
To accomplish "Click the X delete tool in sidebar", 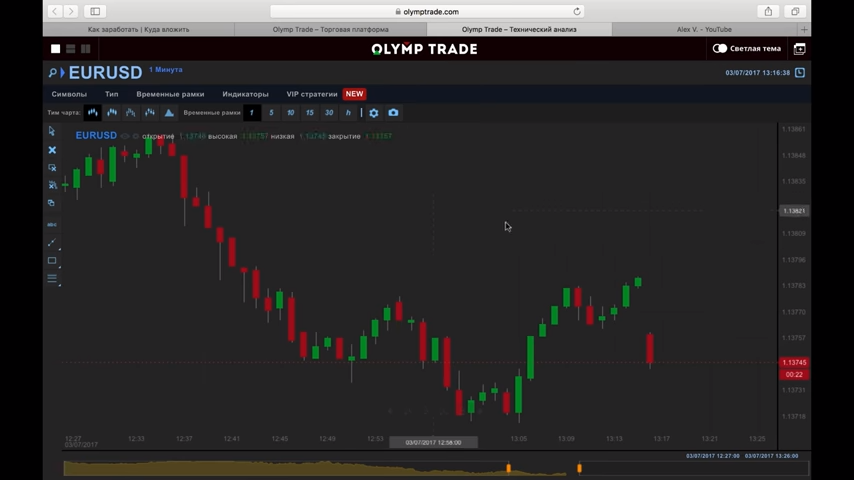I will point(52,150).
